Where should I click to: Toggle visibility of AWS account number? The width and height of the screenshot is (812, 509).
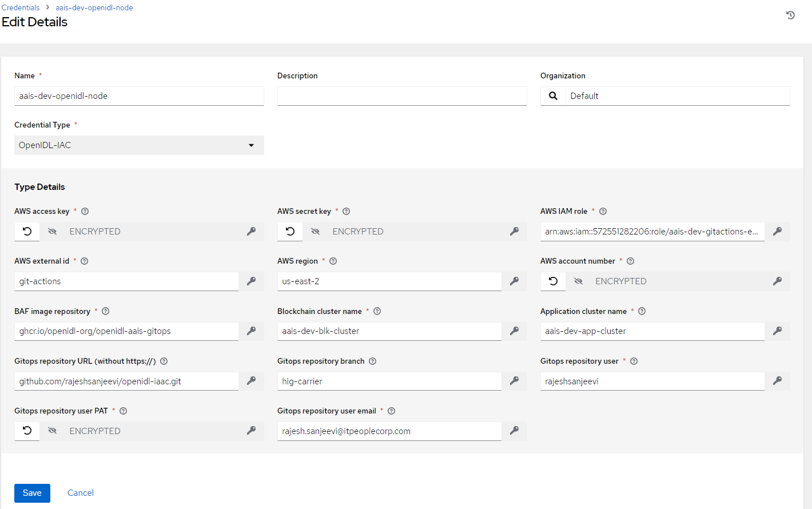578,281
